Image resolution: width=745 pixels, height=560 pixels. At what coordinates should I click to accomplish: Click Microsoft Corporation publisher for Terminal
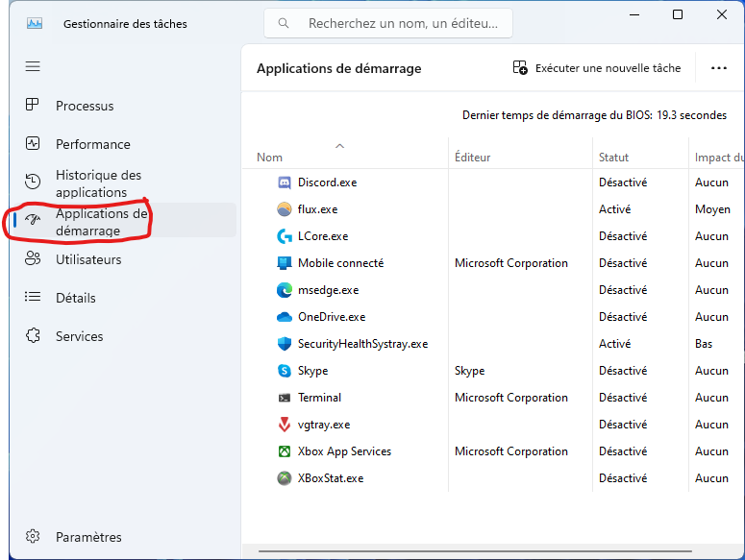pos(511,398)
